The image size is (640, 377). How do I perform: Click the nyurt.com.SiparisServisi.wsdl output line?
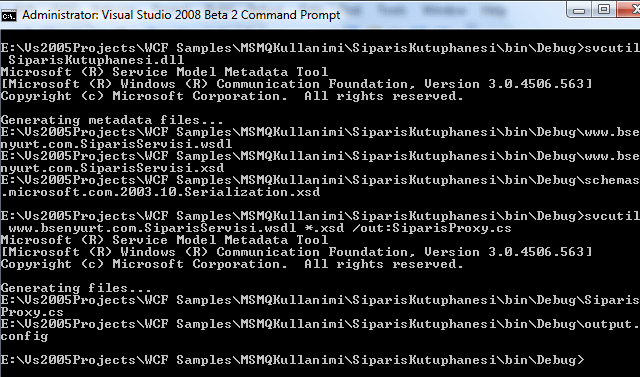click(116, 144)
